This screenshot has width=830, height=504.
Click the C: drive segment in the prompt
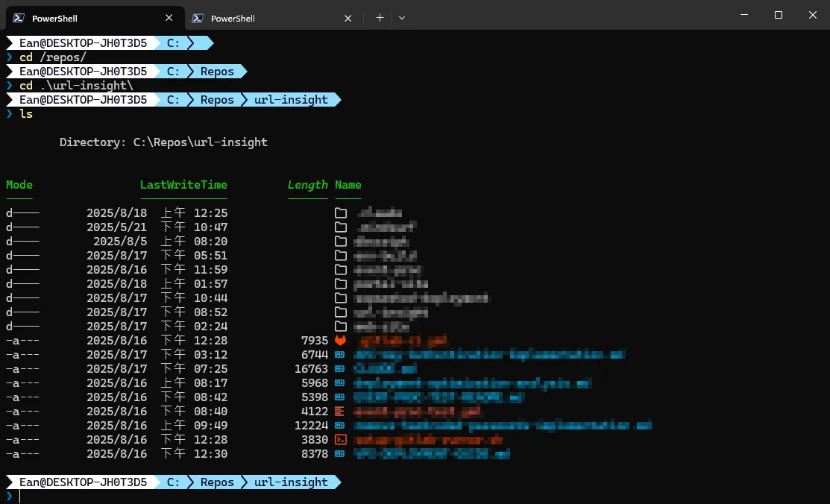[x=173, y=482]
